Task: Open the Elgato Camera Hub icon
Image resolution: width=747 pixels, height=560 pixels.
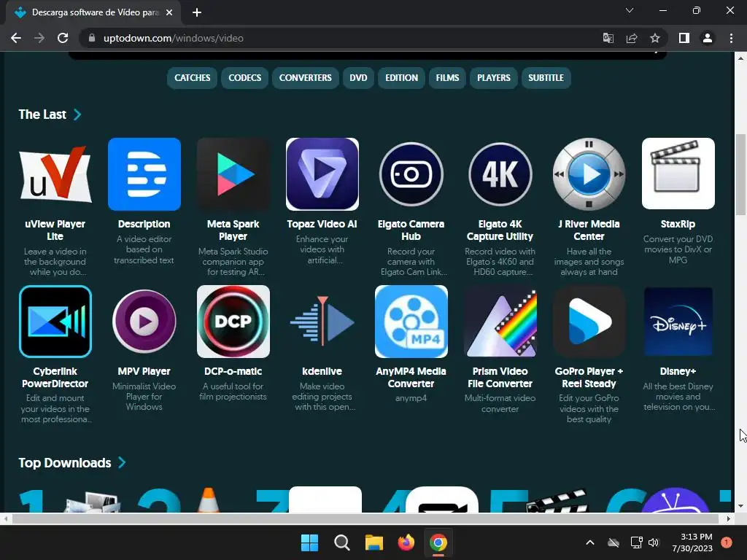Action: pyautogui.click(x=411, y=174)
